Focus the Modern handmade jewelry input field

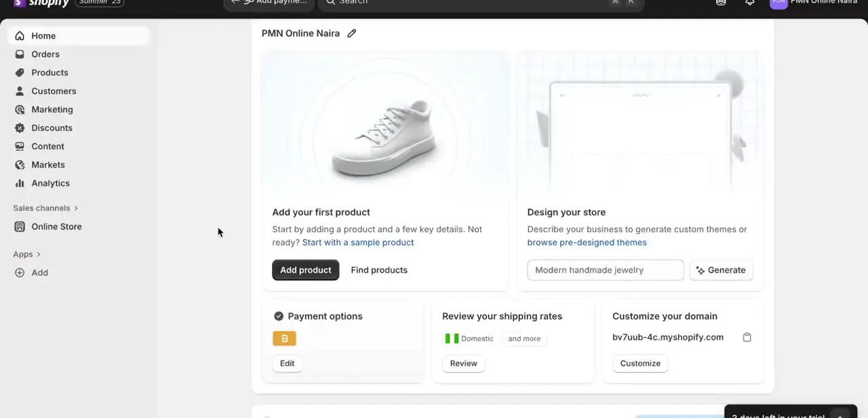point(606,270)
